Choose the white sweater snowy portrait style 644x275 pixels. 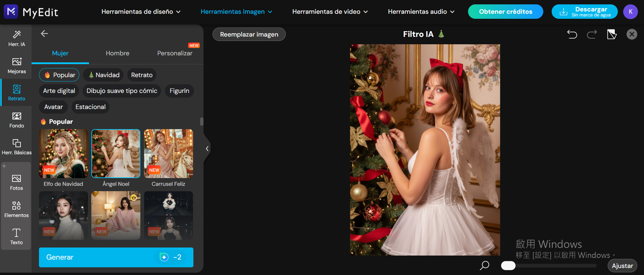point(63,215)
